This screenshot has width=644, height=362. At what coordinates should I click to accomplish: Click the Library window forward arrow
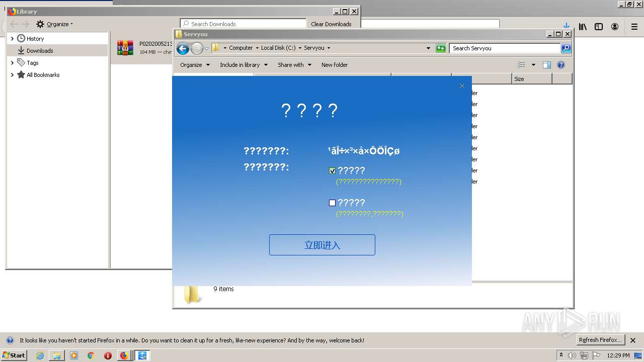tap(25, 24)
